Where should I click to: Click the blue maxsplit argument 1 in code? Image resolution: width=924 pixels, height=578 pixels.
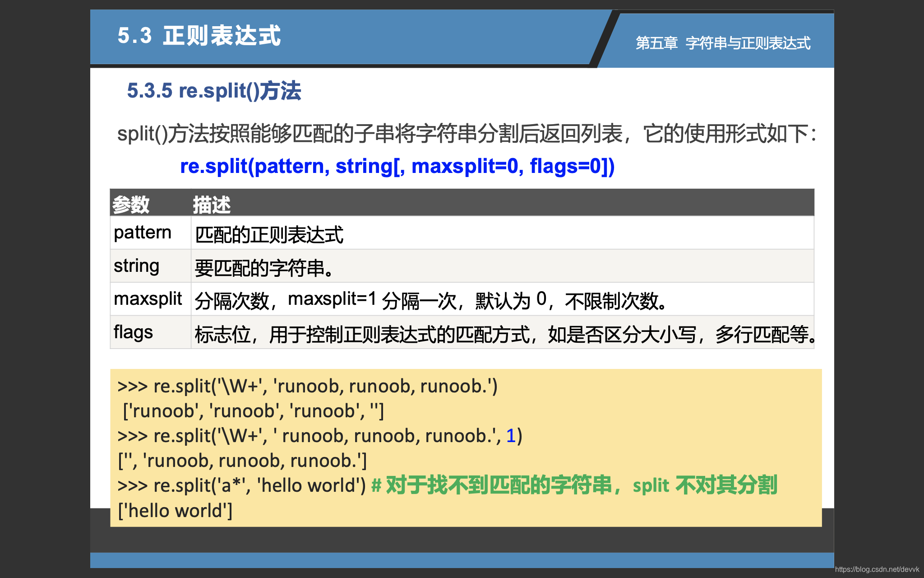coord(511,436)
